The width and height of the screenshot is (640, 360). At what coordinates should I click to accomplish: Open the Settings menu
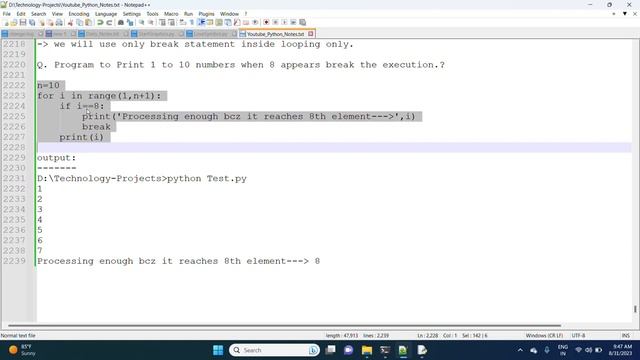click(x=131, y=14)
